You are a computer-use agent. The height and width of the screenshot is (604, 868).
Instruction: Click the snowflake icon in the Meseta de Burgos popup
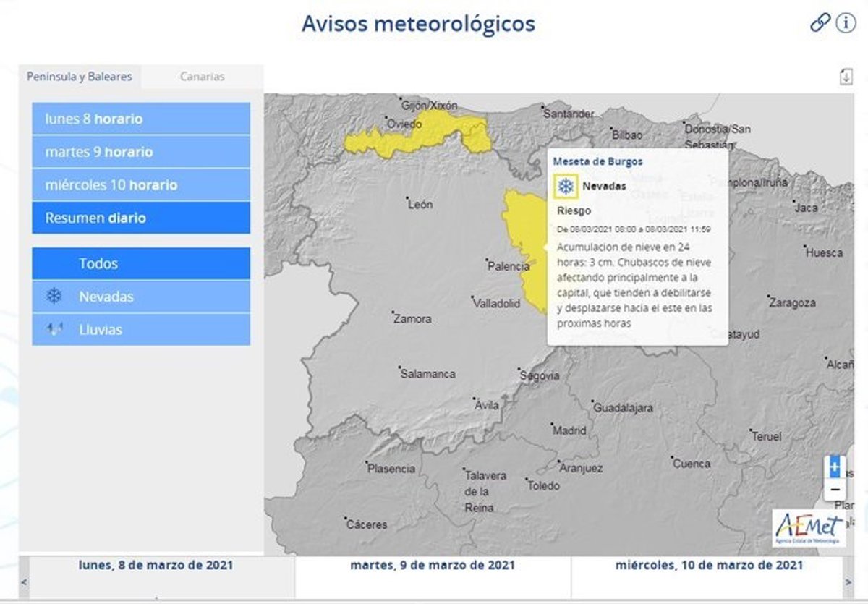tap(566, 187)
